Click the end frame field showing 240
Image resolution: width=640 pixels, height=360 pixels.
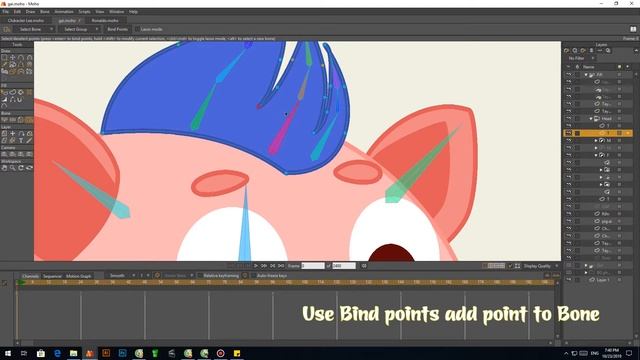344,266
